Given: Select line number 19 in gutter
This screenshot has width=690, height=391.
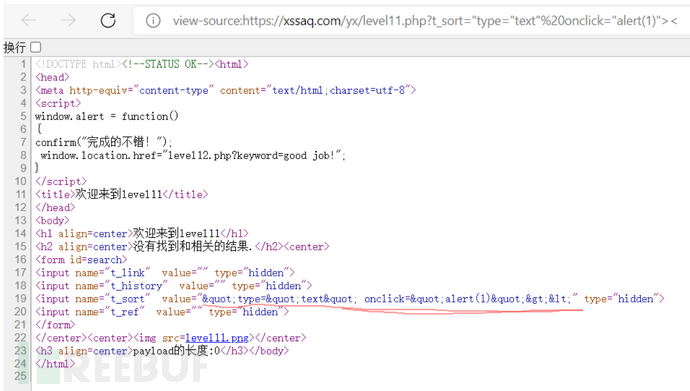Looking at the screenshot, I should [x=20, y=299].
